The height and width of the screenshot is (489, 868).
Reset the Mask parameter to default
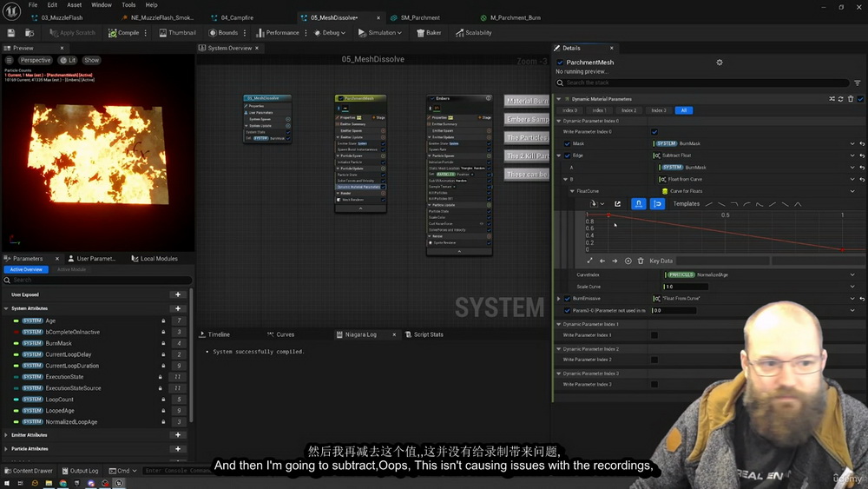coord(862,143)
